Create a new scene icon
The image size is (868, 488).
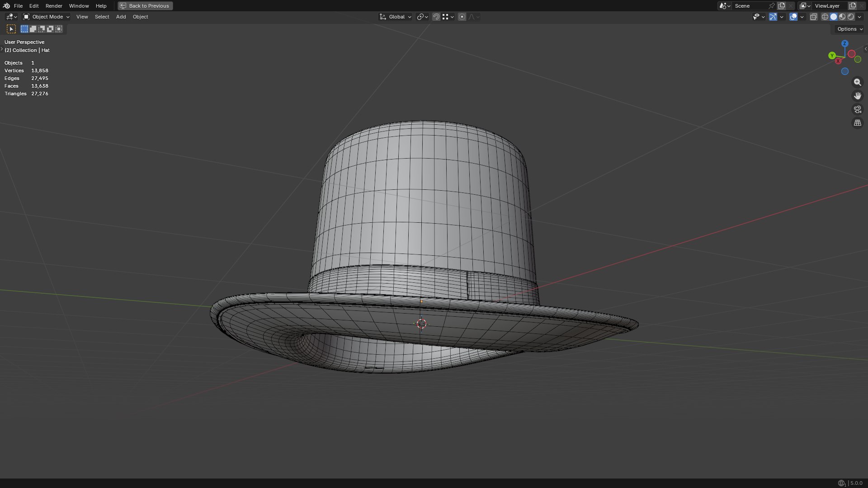point(782,6)
